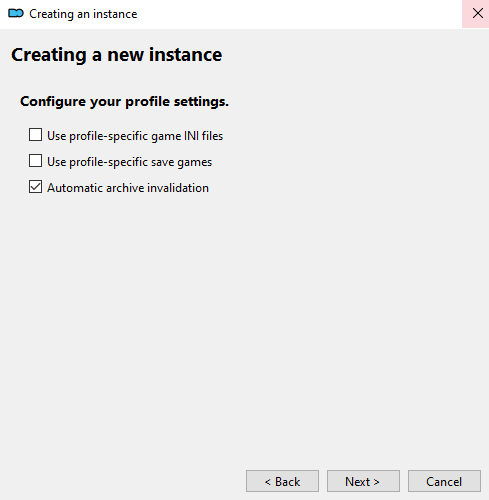Uncheck the Automatic archive invalidation box

[35, 187]
